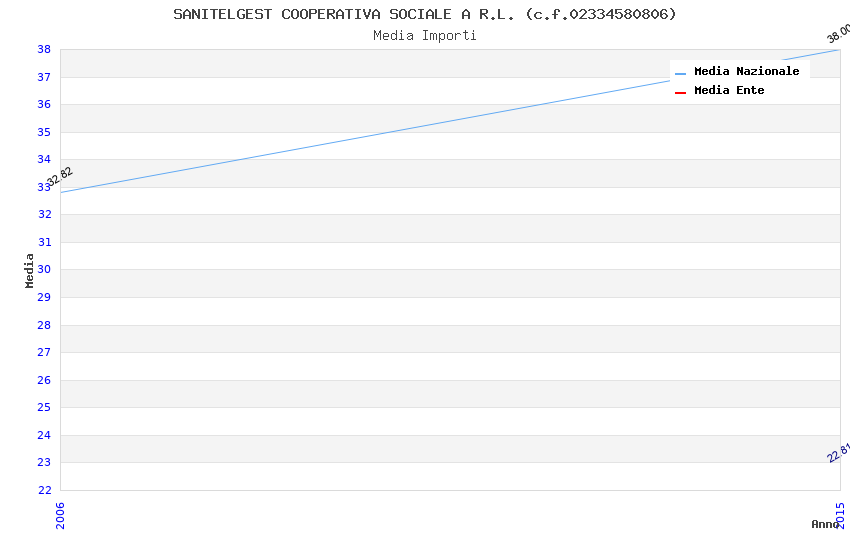Click 'Media Ente' legend label
The height and width of the screenshot is (550, 850).
(729, 90)
